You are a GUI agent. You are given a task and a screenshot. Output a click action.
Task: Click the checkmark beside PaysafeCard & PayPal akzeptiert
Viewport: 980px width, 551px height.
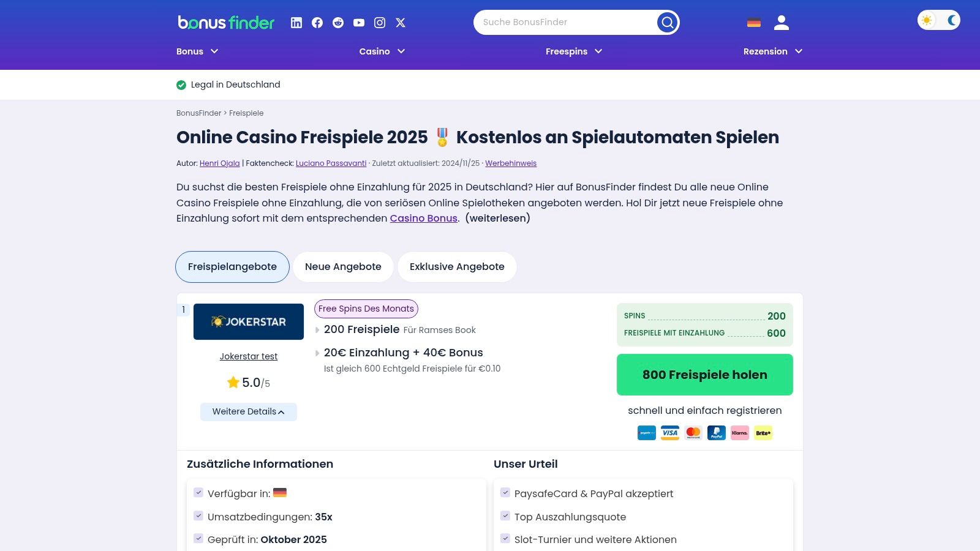pos(505,492)
